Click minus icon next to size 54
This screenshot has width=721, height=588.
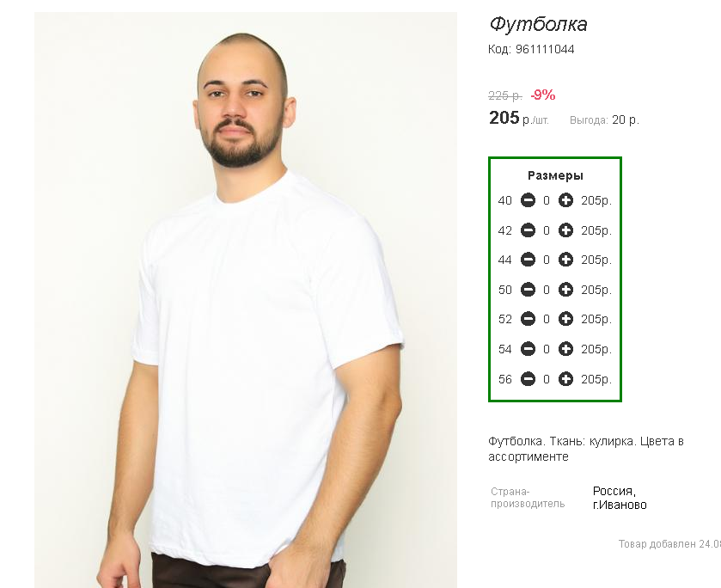coord(528,349)
